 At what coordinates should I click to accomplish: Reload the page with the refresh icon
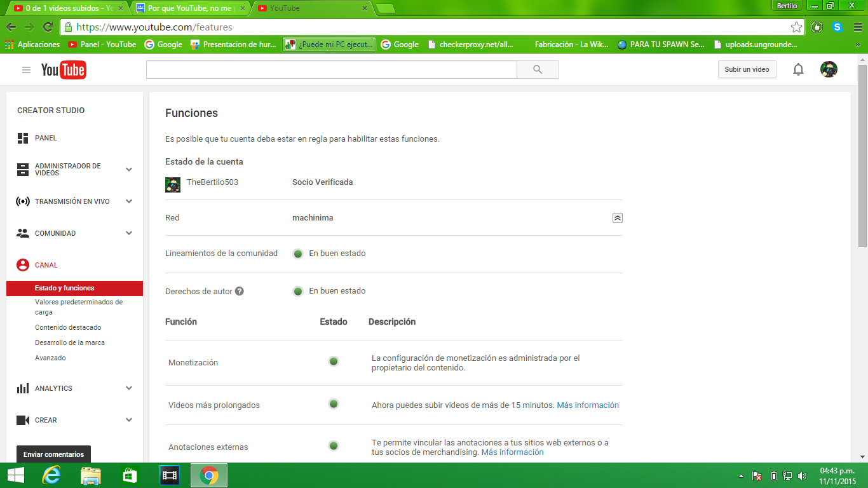point(48,27)
